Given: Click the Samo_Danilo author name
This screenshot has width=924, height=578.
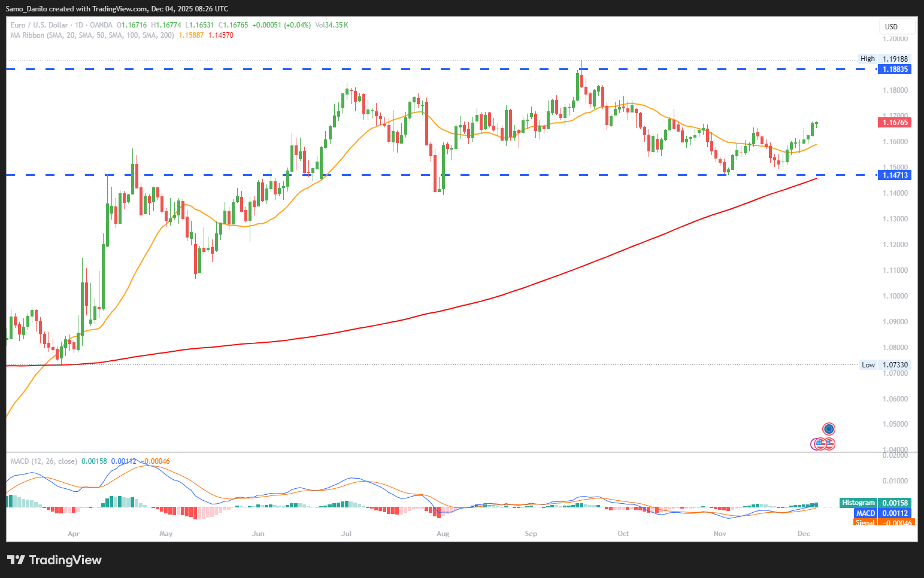Looking at the screenshot, I should tap(26, 9).
